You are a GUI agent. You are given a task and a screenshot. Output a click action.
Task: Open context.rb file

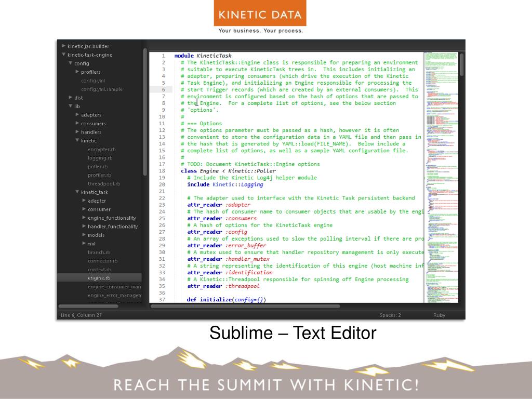click(x=99, y=270)
